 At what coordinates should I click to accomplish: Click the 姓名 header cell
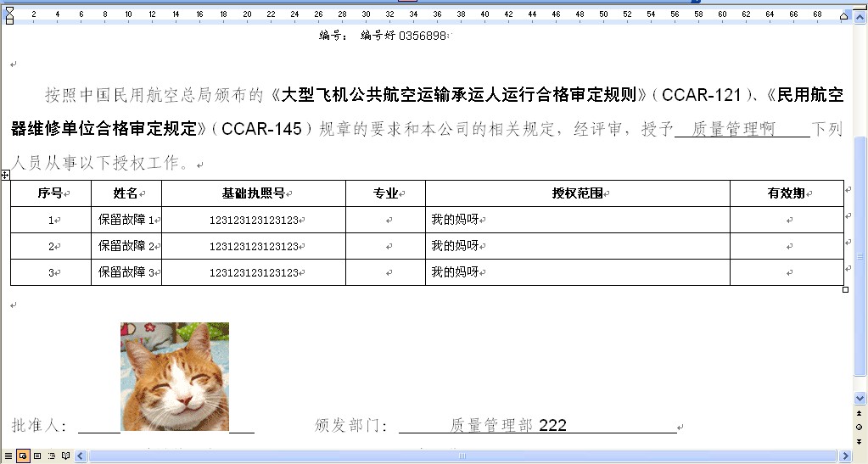[x=126, y=193]
